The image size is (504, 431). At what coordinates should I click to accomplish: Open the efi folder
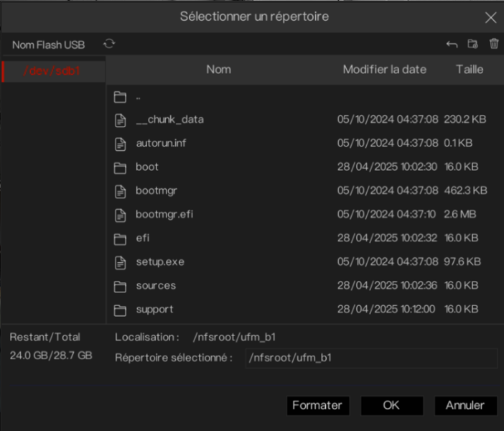[143, 238]
